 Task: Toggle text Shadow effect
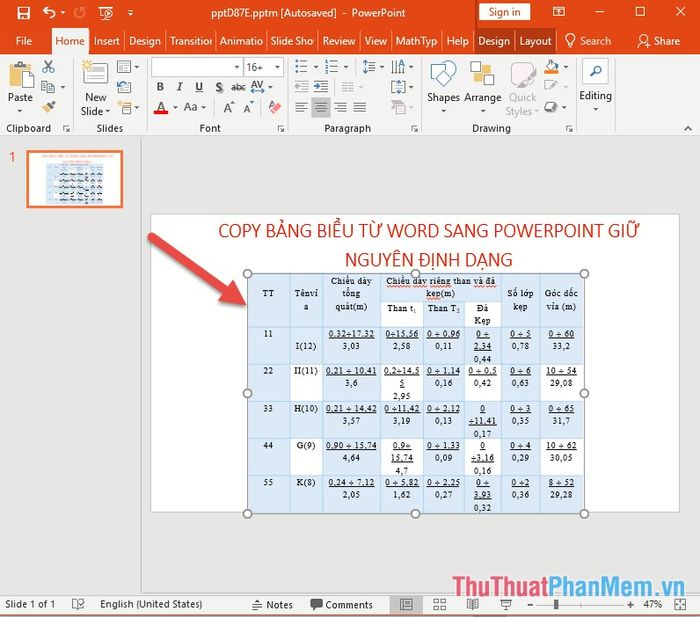[219, 87]
